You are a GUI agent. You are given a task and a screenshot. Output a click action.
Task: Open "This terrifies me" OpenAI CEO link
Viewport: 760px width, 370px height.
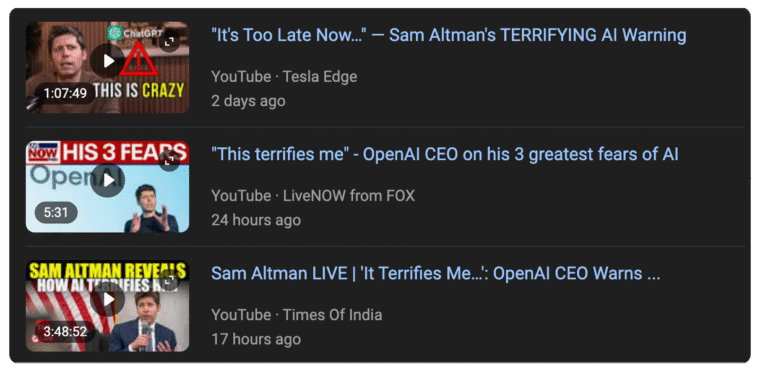[x=445, y=155]
